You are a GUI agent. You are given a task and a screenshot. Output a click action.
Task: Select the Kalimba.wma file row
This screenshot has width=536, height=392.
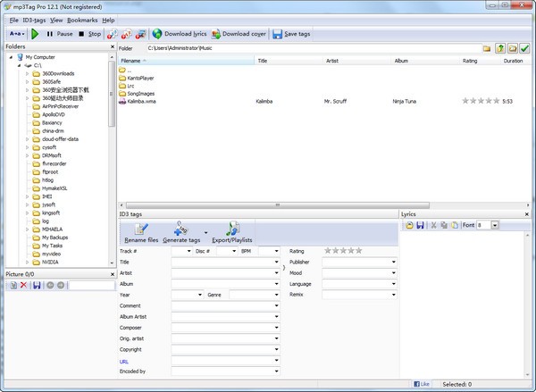coord(141,101)
